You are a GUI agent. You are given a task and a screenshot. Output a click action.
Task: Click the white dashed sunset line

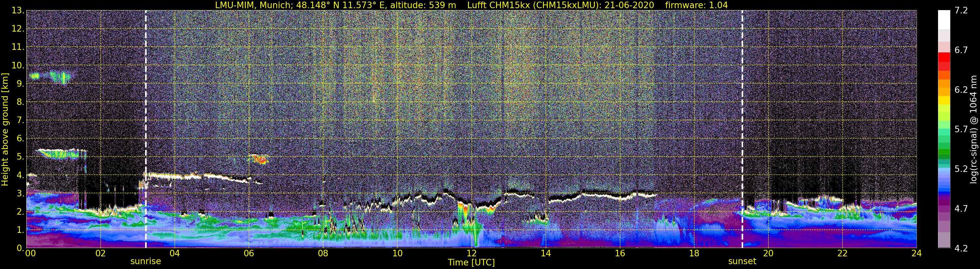point(742,129)
